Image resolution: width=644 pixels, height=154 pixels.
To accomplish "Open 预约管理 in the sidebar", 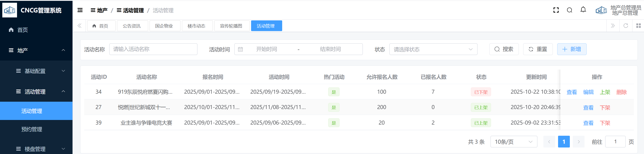I will (x=32, y=129).
